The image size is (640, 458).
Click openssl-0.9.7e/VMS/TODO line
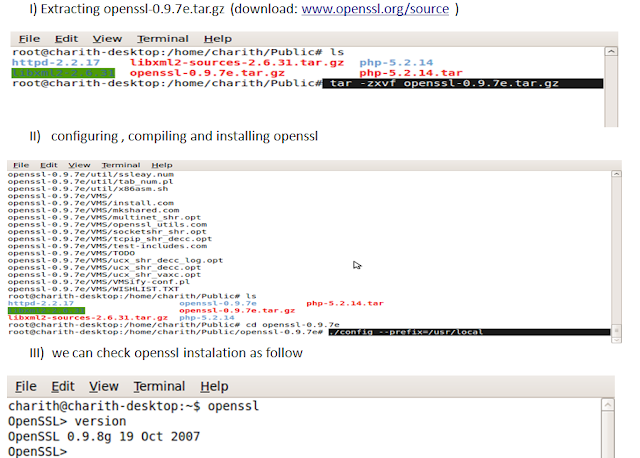click(71, 253)
